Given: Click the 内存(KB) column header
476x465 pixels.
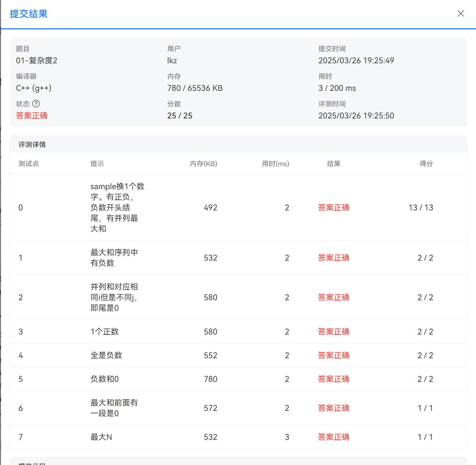Looking at the screenshot, I should pos(204,164).
